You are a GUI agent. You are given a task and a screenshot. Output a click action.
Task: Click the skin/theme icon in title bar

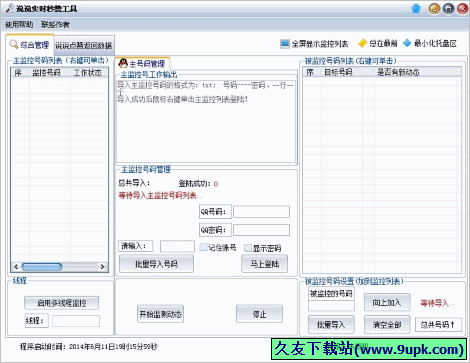(x=416, y=9)
